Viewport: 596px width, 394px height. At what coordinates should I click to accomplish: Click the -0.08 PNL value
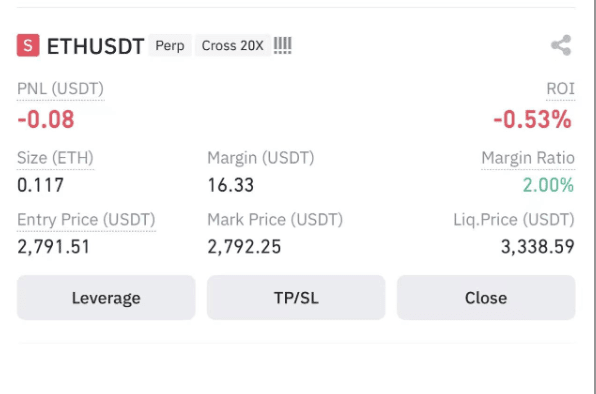pos(46,119)
